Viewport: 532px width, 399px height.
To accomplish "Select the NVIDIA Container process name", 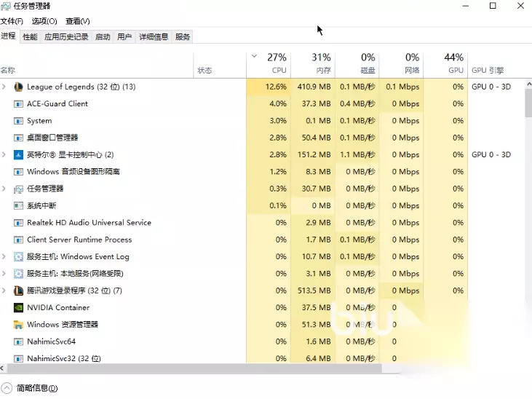I will pos(58,308).
